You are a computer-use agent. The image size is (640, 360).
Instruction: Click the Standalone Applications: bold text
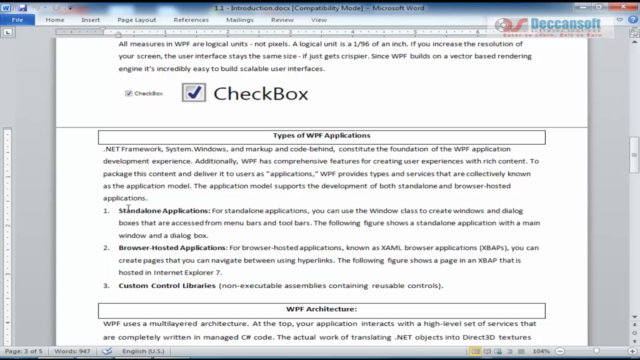click(164, 211)
